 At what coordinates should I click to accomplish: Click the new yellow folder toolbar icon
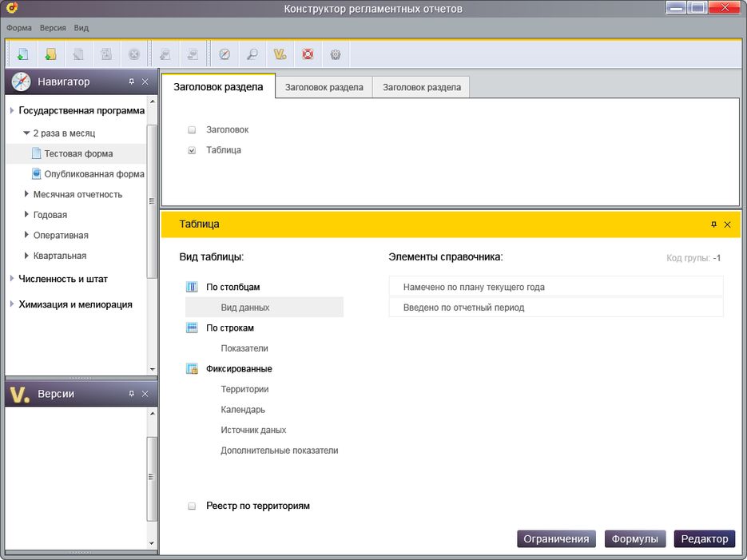click(50, 54)
